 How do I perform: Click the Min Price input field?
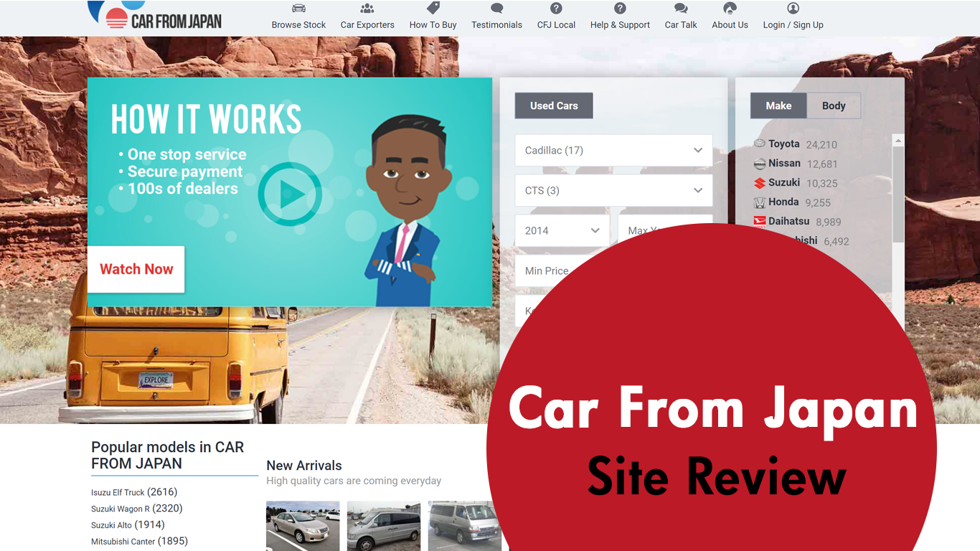(547, 270)
